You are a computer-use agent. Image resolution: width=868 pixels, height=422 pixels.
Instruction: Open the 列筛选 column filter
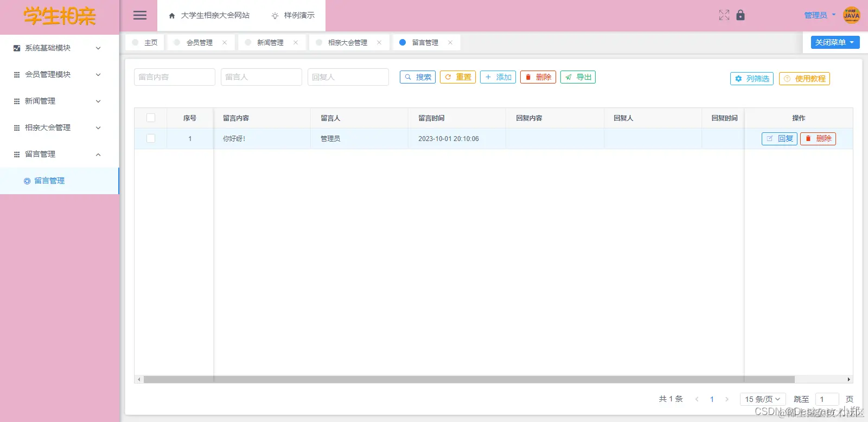[752, 79]
